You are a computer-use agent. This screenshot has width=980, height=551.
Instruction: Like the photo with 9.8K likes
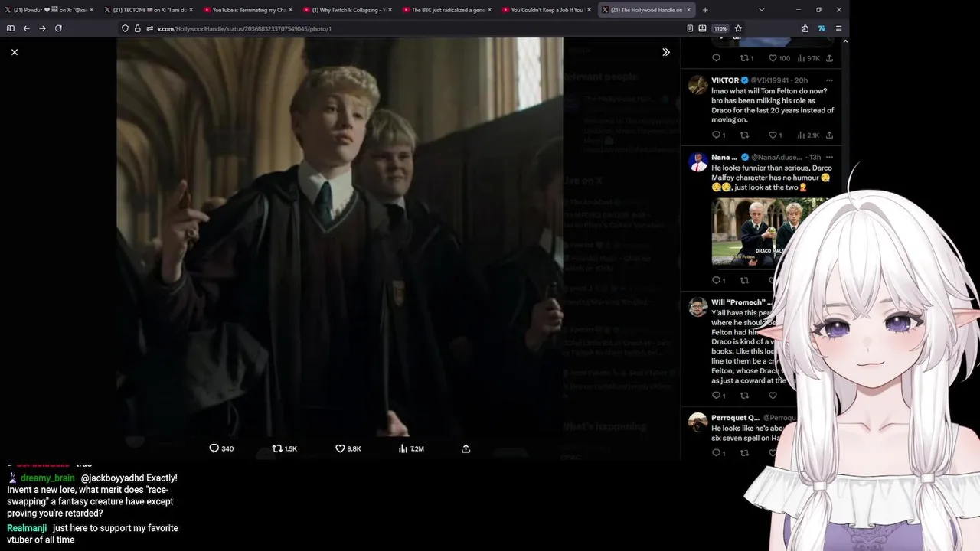coord(348,448)
